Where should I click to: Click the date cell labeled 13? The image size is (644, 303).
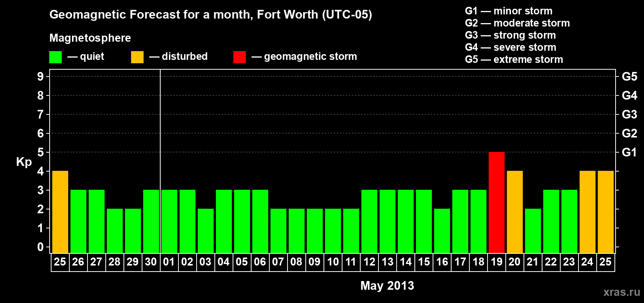388,262
